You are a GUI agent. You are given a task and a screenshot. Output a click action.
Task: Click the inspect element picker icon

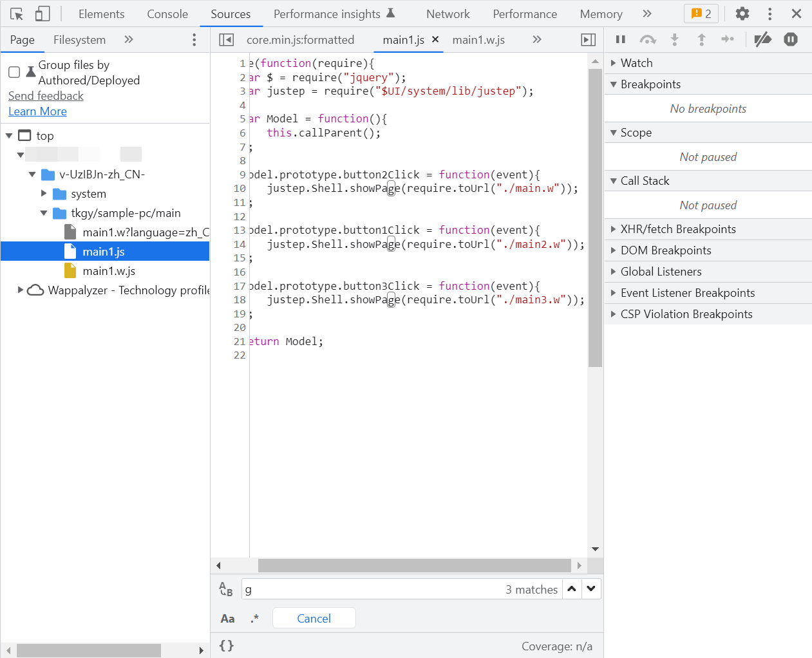click(17, 14)
